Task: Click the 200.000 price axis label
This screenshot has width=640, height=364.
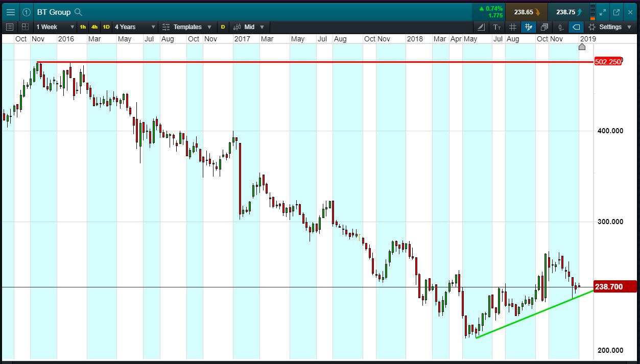Action: click(610, 350)
